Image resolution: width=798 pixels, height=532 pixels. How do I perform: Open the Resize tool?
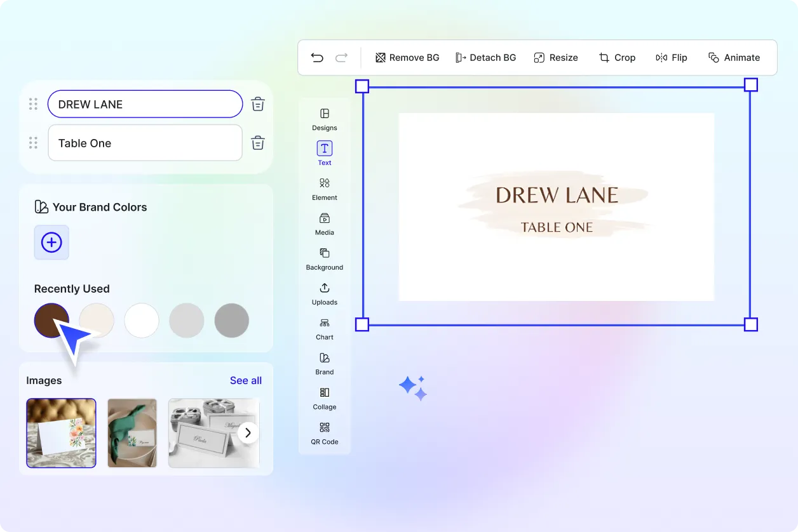pos(556,58)
